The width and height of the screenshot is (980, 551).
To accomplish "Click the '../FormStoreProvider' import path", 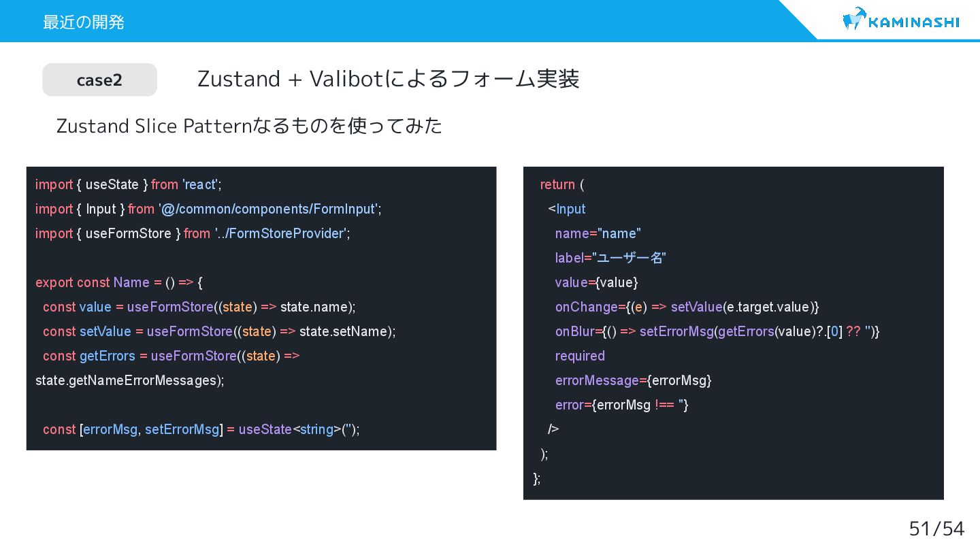I will (x=282, y=233).
